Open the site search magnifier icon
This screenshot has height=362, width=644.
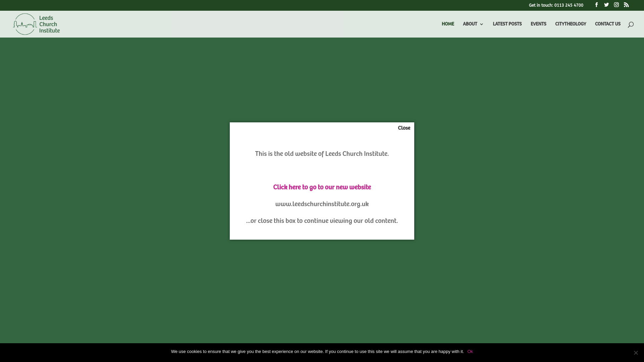[x=631, y=24]
